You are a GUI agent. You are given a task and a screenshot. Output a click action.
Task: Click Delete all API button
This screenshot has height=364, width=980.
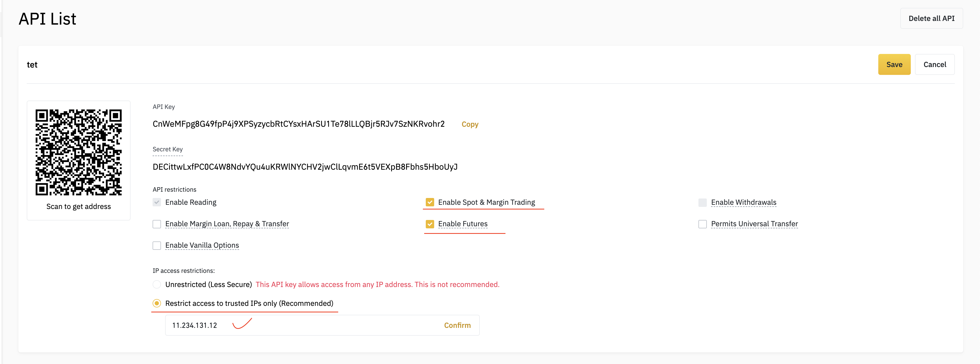(x=931, y=18)
